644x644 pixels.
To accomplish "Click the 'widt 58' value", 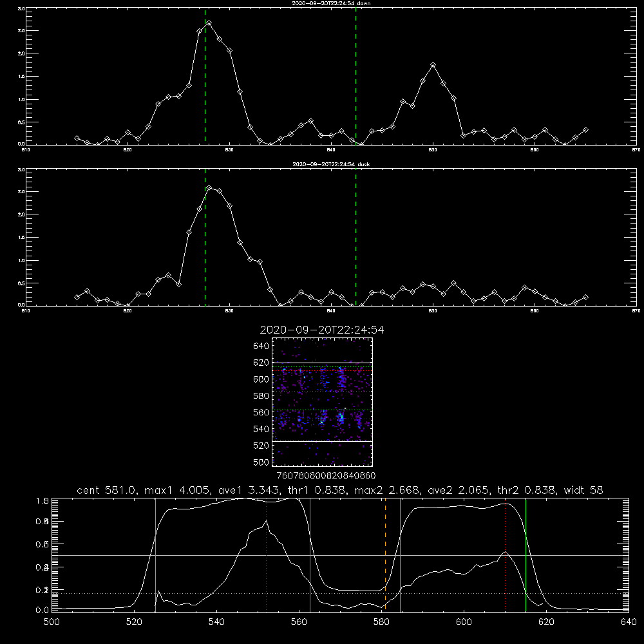I will 583,490.
